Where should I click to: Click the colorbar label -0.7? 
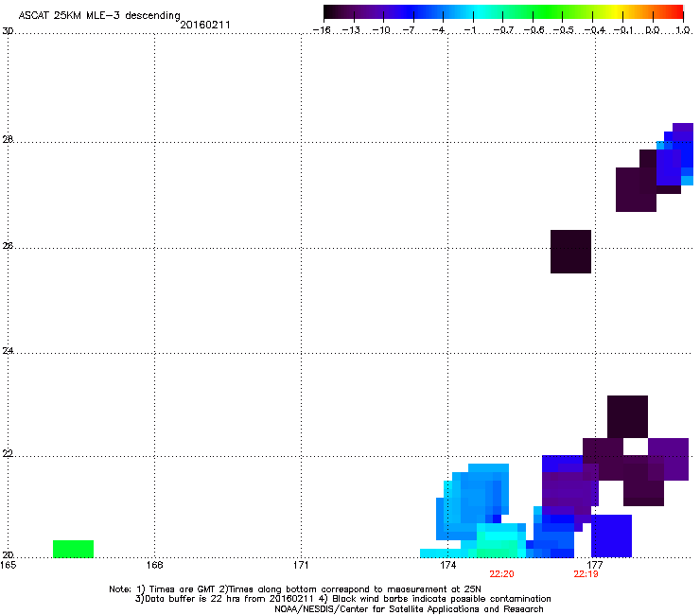coord(503,30)
